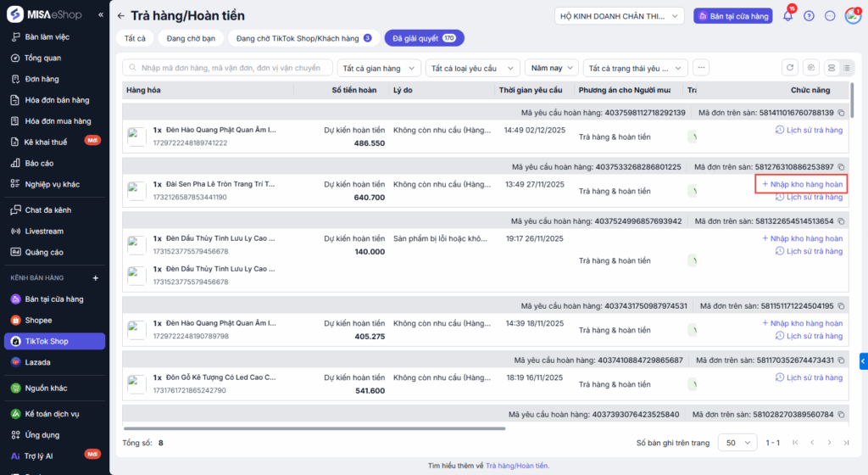Open the 'Trả hàng/Hoàn tiền' help link

[517, 466]
